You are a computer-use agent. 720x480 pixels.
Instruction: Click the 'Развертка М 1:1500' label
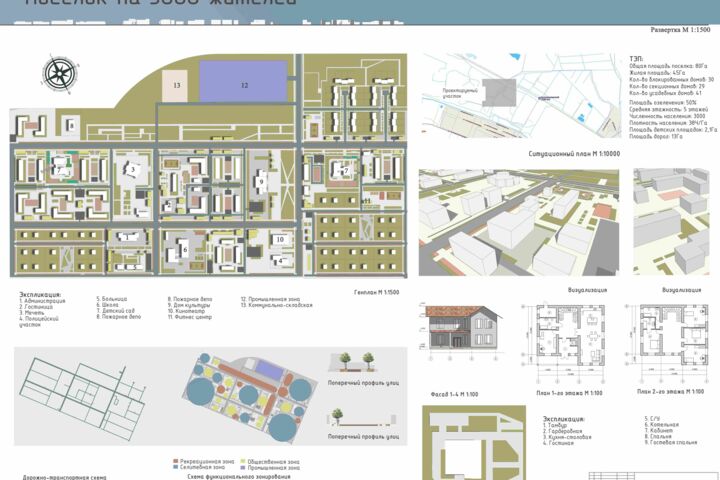(x=680, y=30)
